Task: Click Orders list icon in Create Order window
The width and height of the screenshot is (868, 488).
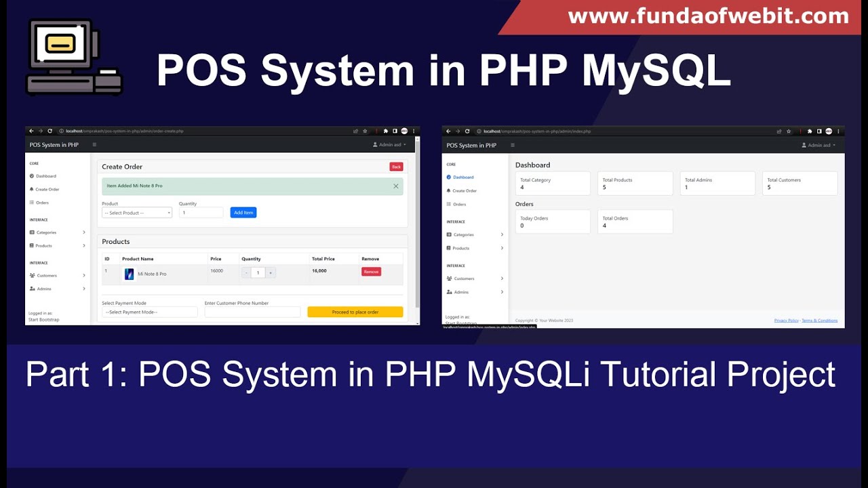Action: pyautogui.click(x=32, y=203)
